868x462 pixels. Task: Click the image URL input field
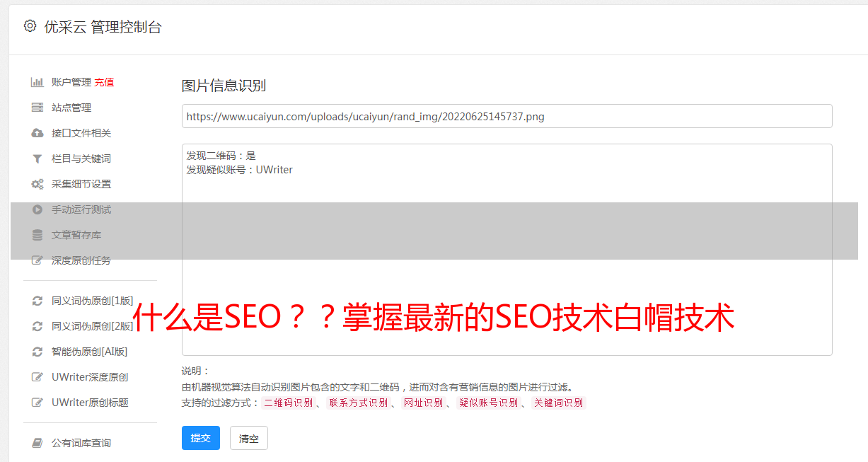coord(507,116)
